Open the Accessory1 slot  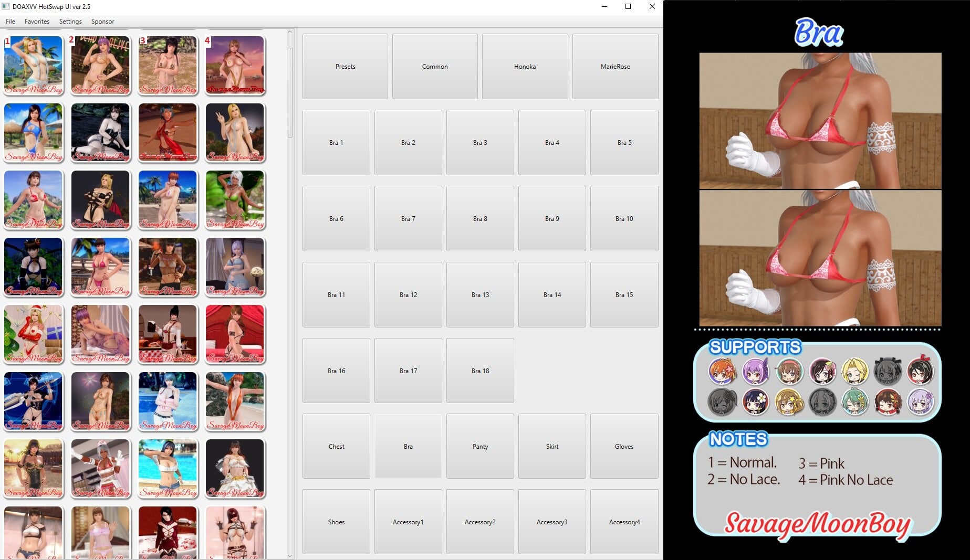click(408, 522)
